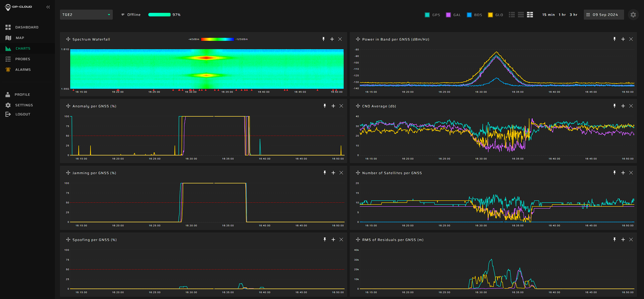Pin the Spectrum Waterfall panel

coord(324,39)
